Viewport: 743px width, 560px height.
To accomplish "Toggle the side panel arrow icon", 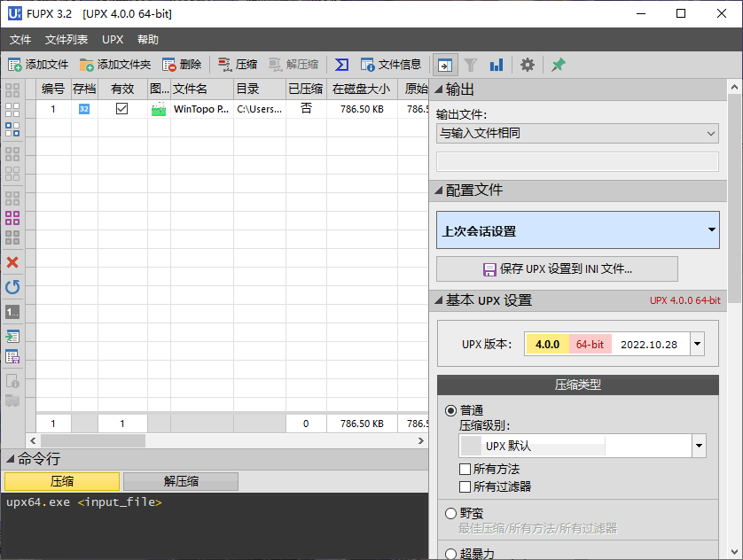I will tap(445, 65).
